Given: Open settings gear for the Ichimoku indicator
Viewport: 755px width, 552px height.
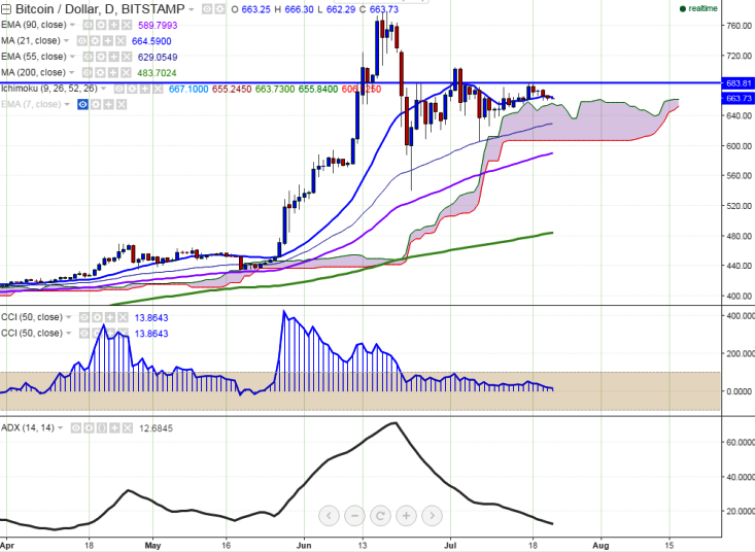Looking at the screenshot, I should coord(131,89).
